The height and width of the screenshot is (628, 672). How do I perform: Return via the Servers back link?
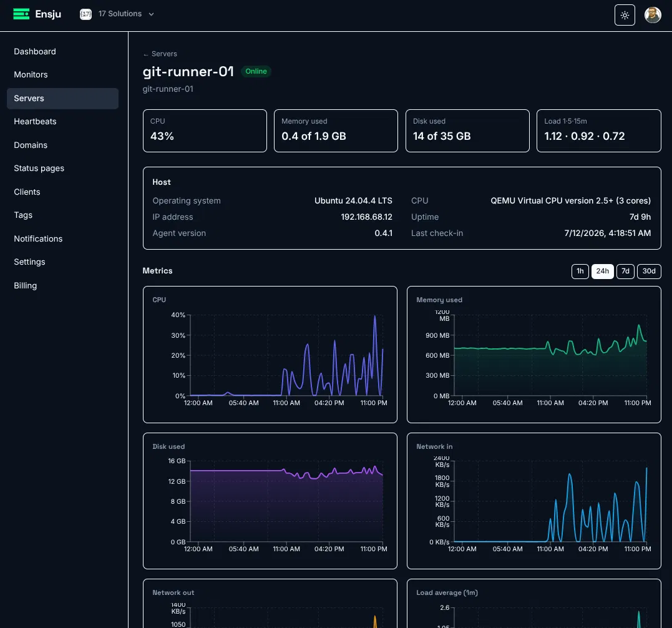[x=160, y=54]
